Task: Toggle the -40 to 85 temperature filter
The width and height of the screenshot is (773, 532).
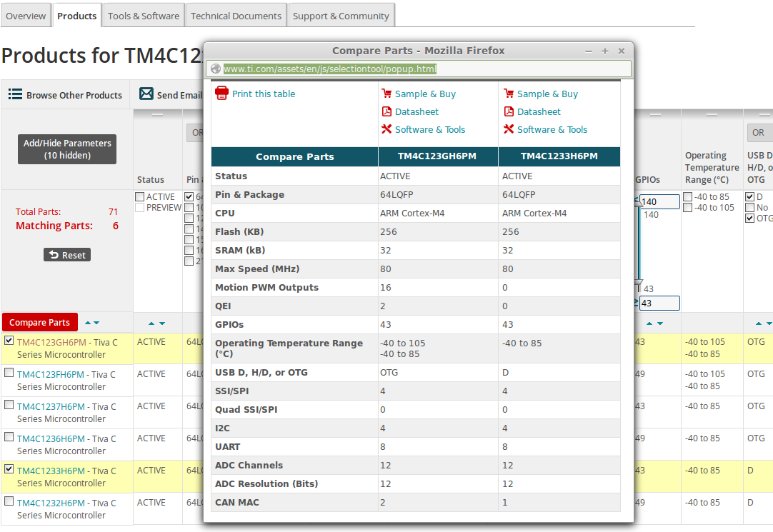Action: pos(688,196)
